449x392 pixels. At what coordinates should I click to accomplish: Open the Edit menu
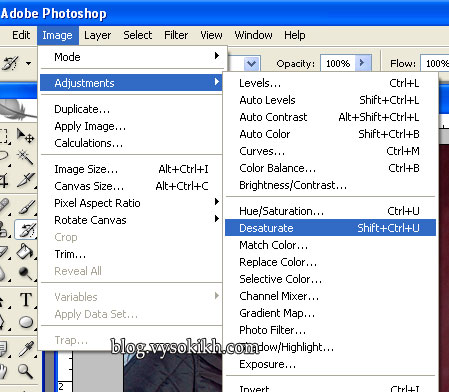(x=21, y=35)
